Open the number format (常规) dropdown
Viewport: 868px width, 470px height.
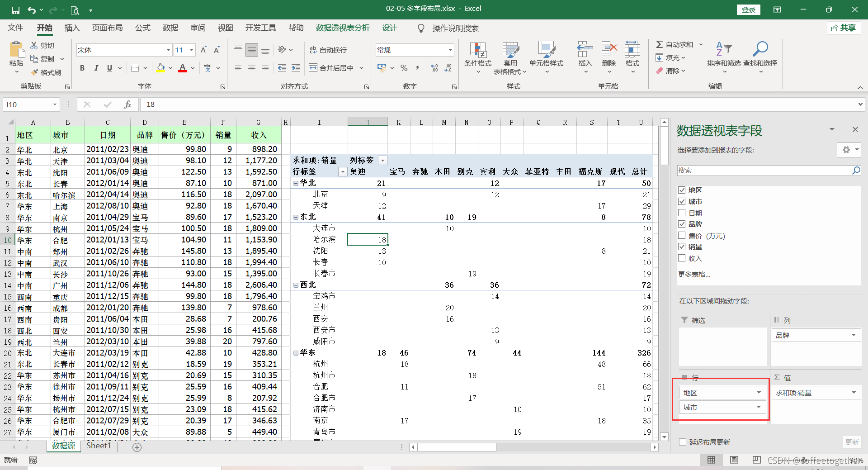pos(450,50)
